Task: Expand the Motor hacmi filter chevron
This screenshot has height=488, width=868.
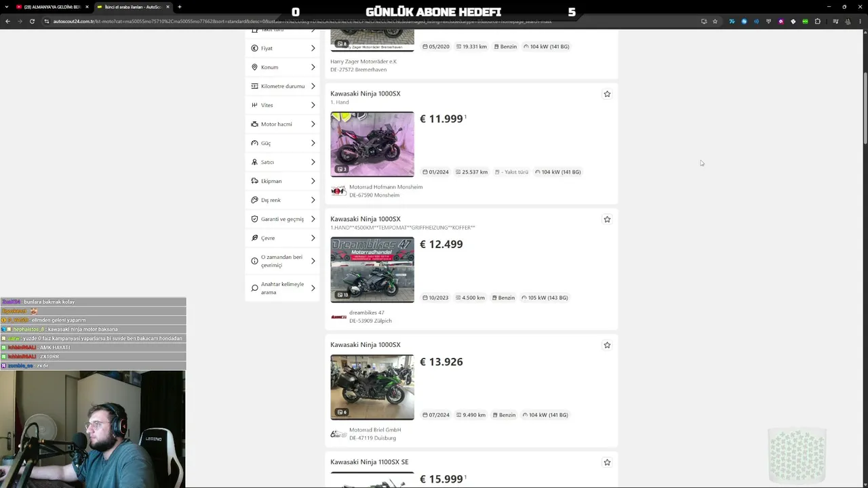Action: (x=313, y=124)
